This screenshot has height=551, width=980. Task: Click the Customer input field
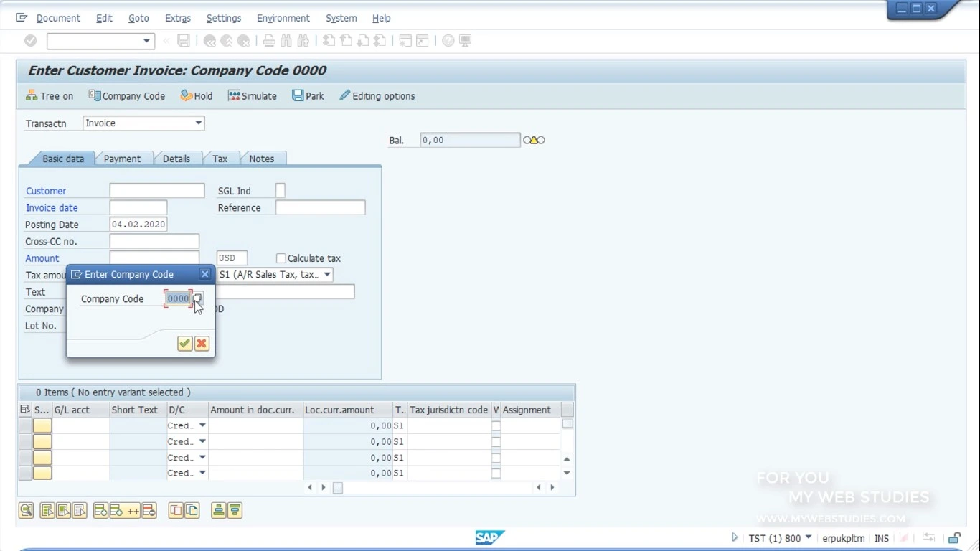(x=157, y=191)
